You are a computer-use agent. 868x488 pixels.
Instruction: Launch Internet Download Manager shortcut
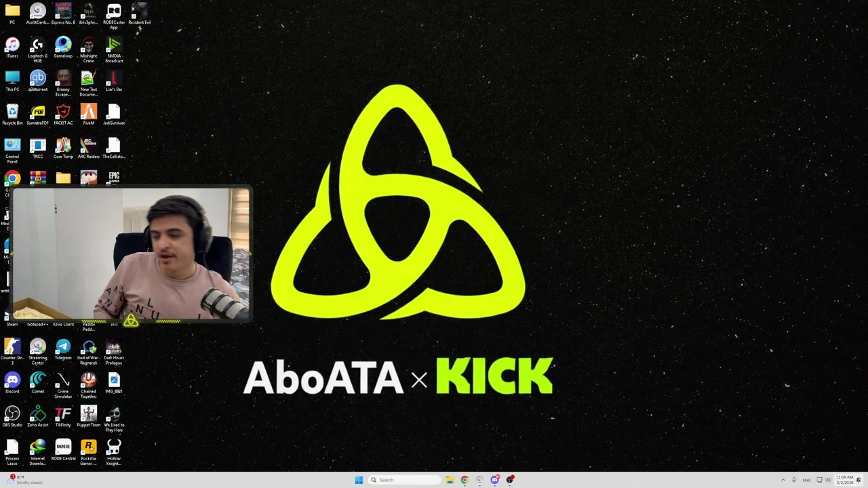point(38,452)
